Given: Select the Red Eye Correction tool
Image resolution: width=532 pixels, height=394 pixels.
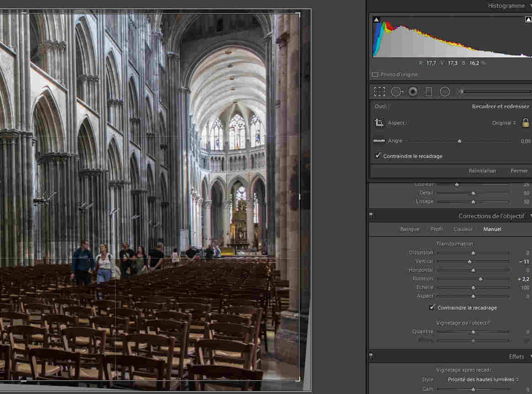Looking at the screenshot, I should coord(413,91).
